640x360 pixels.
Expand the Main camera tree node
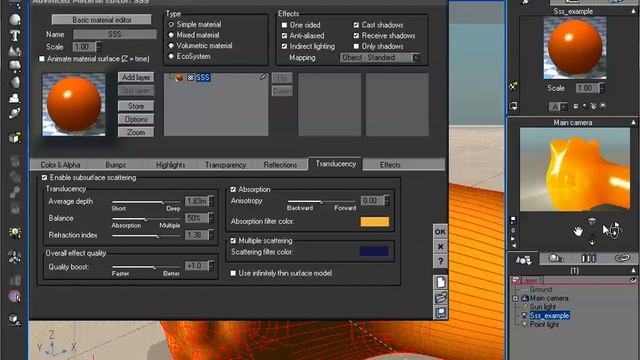516,298
